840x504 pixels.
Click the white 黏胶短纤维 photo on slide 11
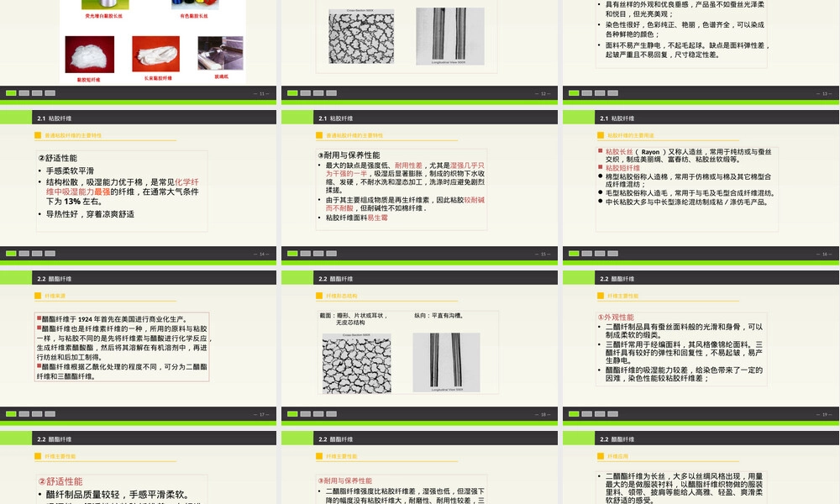tap(90, 55)
